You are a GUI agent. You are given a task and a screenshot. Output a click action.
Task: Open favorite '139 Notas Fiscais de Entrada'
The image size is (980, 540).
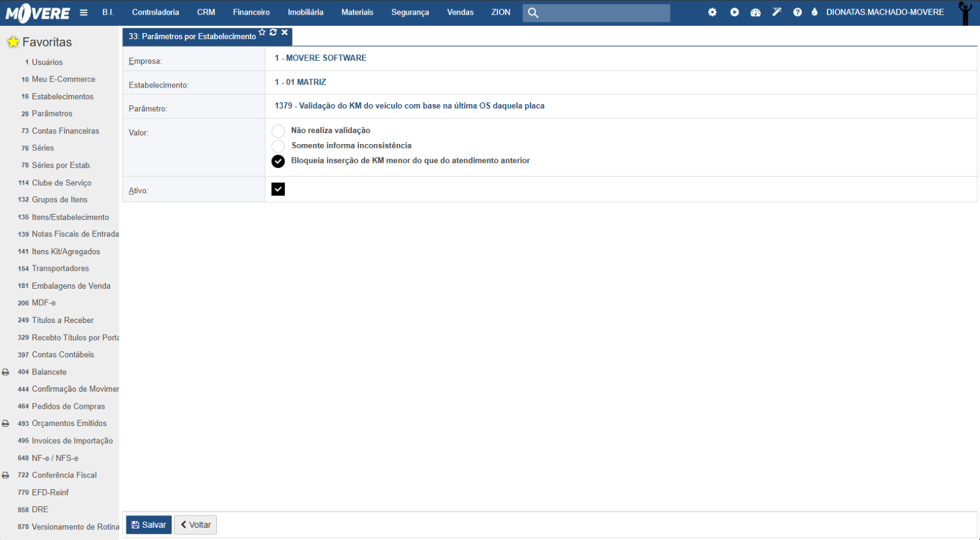(68, 234)
